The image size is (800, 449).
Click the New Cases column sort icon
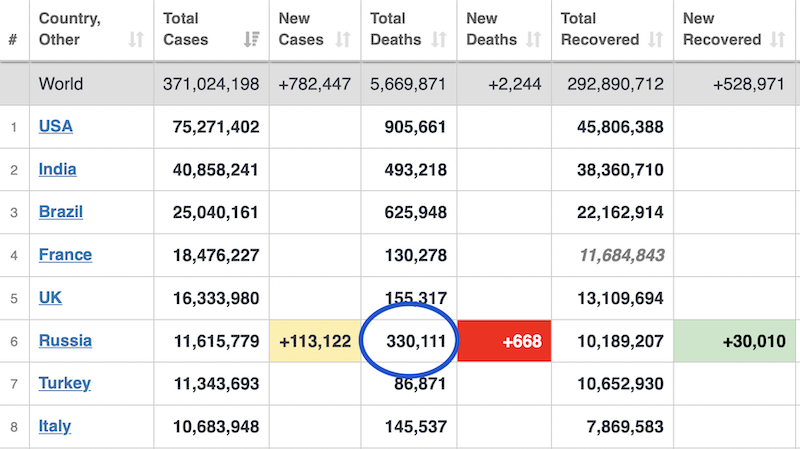tap(343, 40)
